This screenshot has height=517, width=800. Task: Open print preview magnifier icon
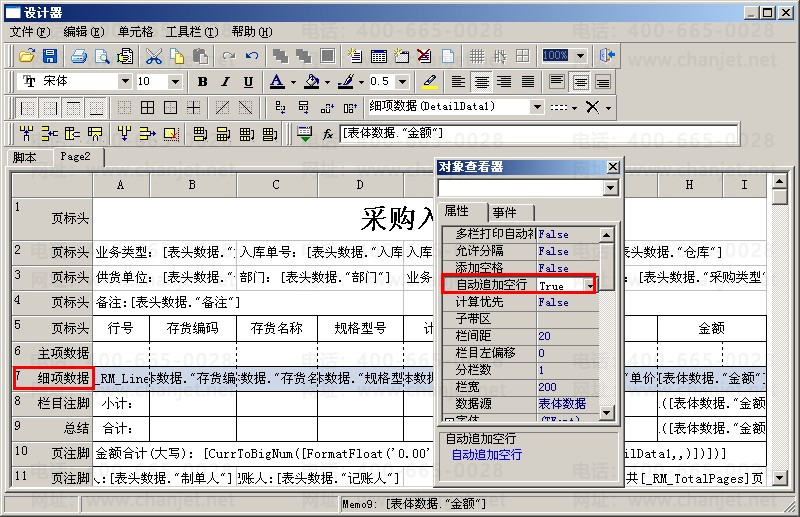pos(102,56)
